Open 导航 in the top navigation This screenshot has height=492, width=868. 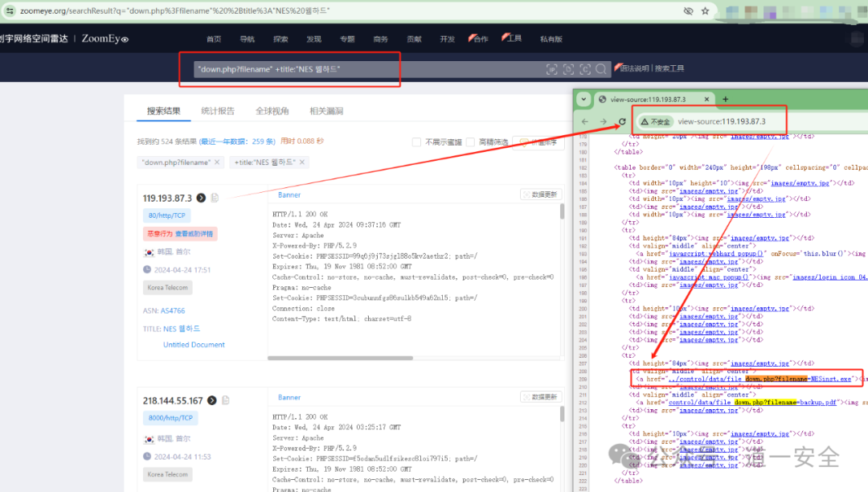(247, 39)
